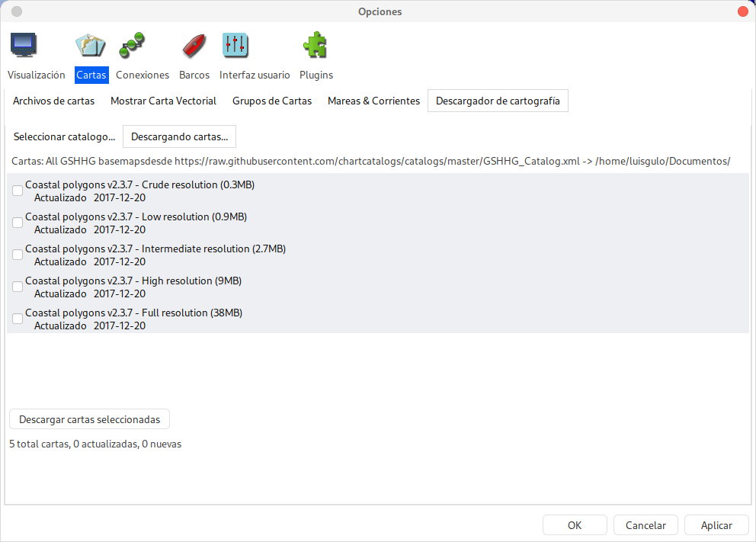Click the Cartas label
Image resolution: width=756 pixels, height=542 pixels.
pos(91,75)
